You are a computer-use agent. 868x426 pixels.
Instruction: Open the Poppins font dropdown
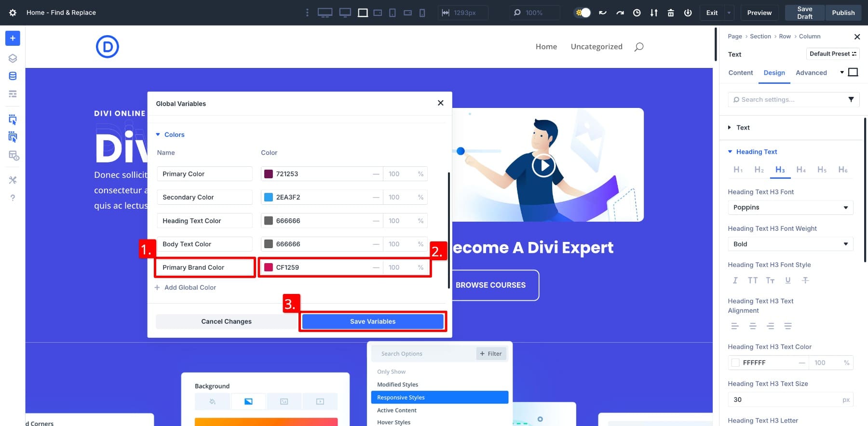click(x=790, y=208)
